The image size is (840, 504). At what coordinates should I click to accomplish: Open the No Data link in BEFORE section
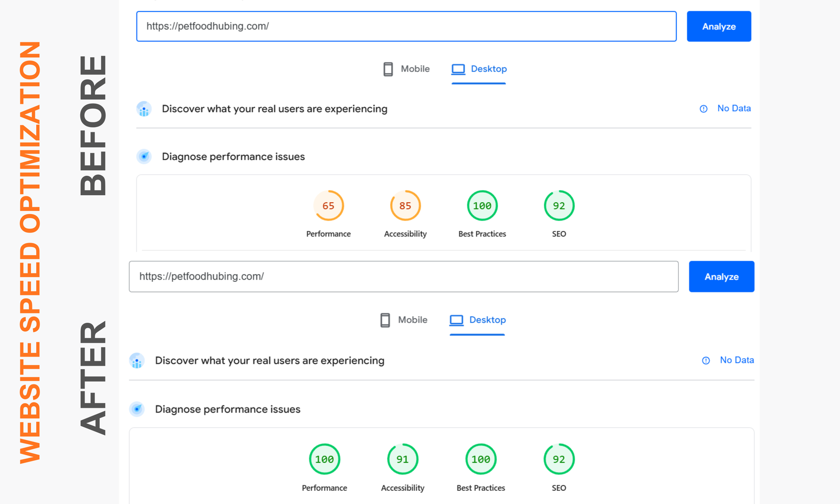[x=734, y=108]
